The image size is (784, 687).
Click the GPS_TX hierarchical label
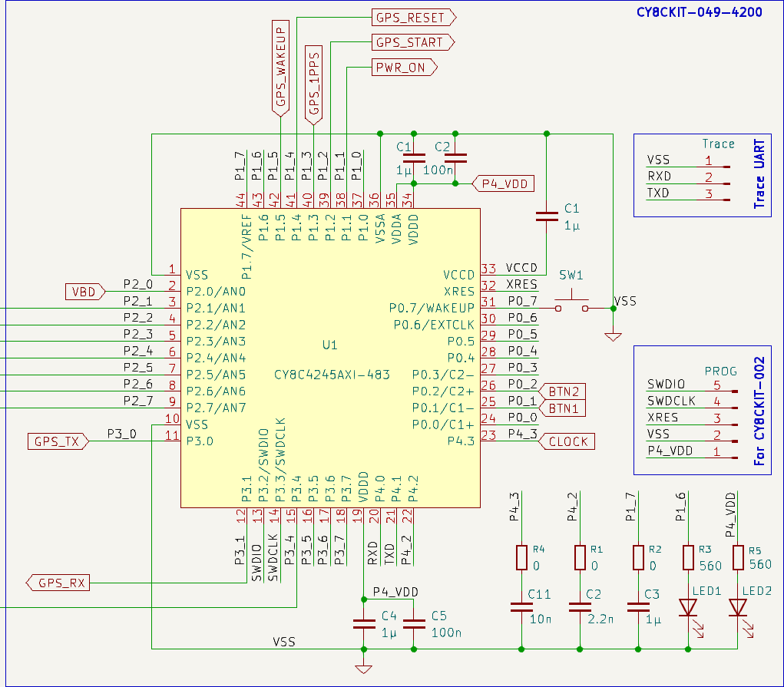pyautogui.click(x=58, y=441)
